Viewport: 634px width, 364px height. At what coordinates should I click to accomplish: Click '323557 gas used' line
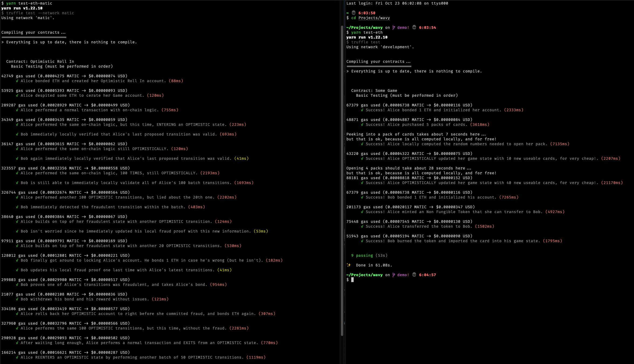[x=66, y=168]
